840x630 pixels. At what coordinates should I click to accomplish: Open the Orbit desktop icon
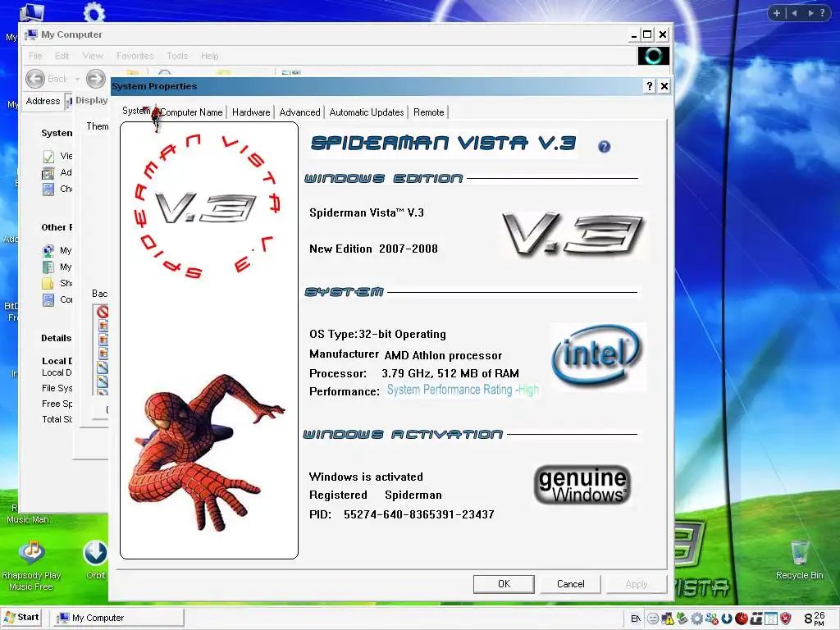tap(95, 559)
